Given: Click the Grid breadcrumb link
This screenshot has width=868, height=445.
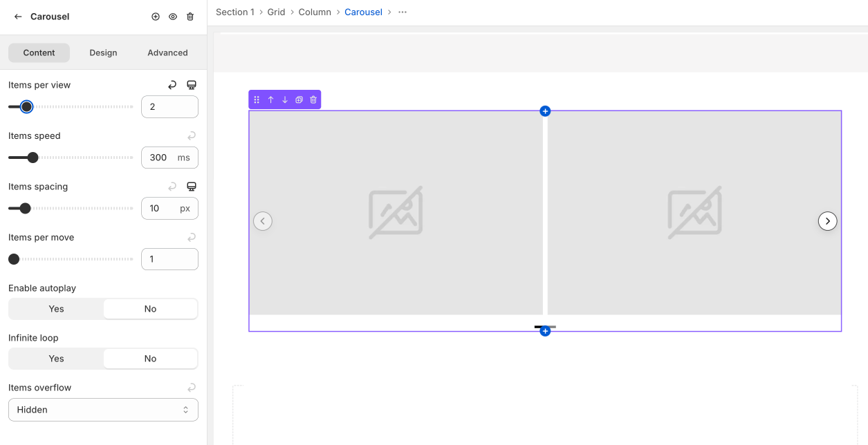Looking at the screenshot, I should (276, 12).
